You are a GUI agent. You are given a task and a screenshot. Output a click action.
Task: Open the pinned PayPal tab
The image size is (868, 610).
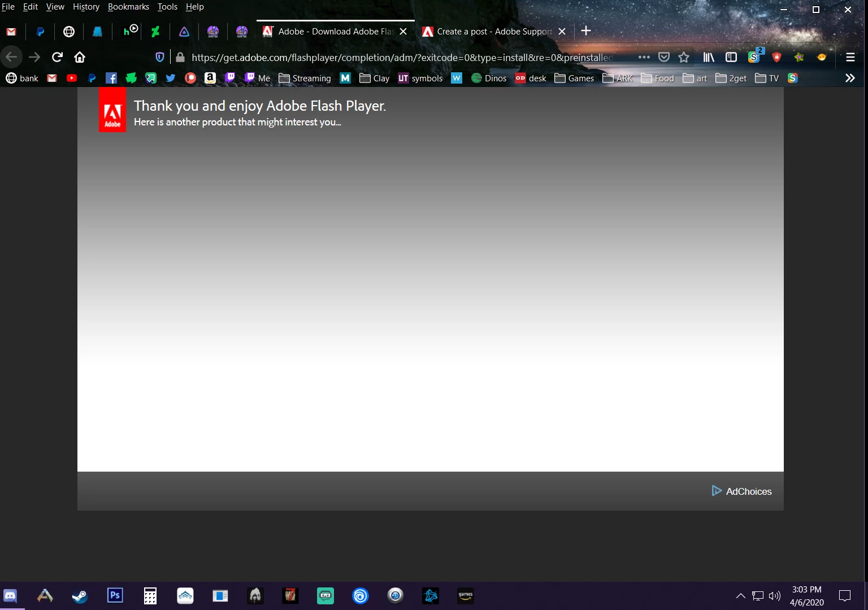40,32
